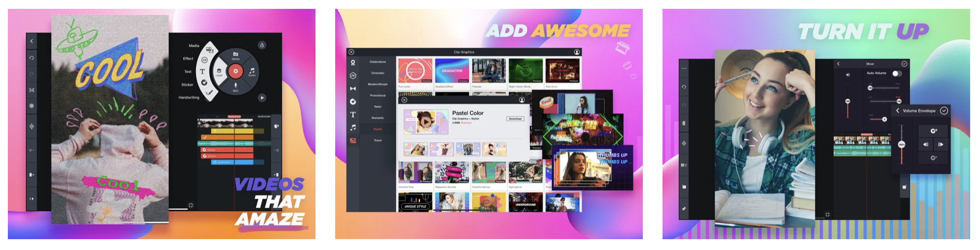Open Stickers icon in store sidebar
The height and width of the screenshot is (250, 980).
tap(353, 101)
